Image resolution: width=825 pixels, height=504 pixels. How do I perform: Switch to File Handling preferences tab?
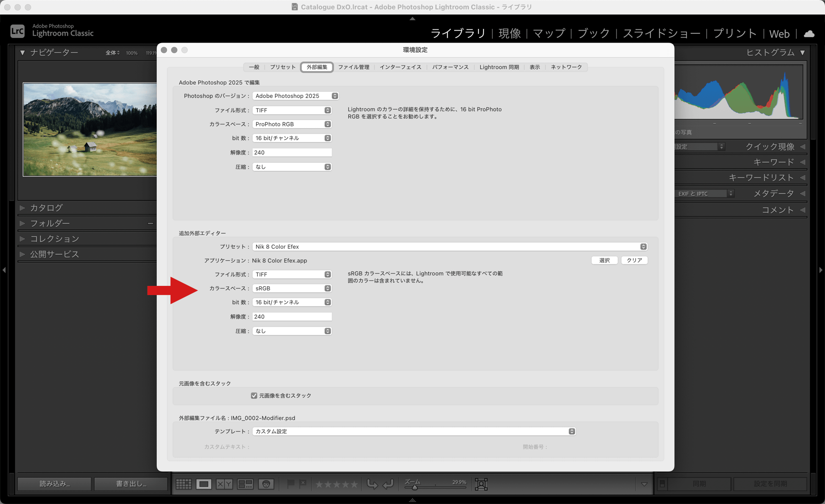[x=354, y=67]
